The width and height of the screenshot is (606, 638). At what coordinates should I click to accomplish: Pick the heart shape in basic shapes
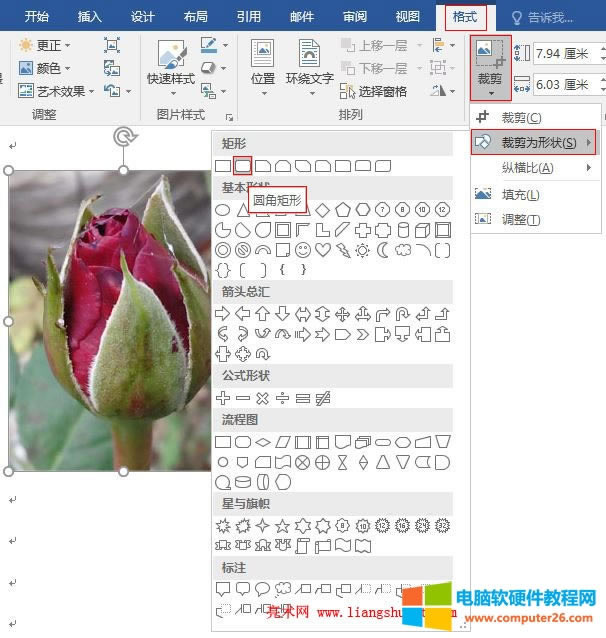[x=323, y=250]
